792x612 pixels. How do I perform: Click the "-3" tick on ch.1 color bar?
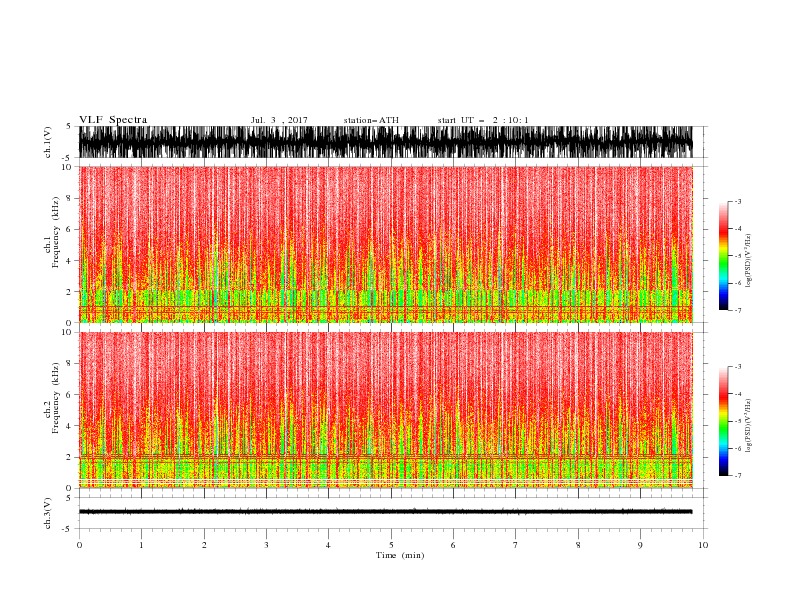tap(738, 201)
